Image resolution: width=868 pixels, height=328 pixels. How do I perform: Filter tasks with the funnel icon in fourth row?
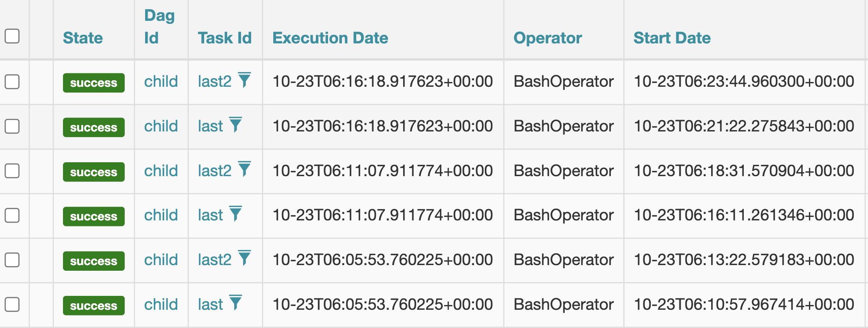coord(236,214)
